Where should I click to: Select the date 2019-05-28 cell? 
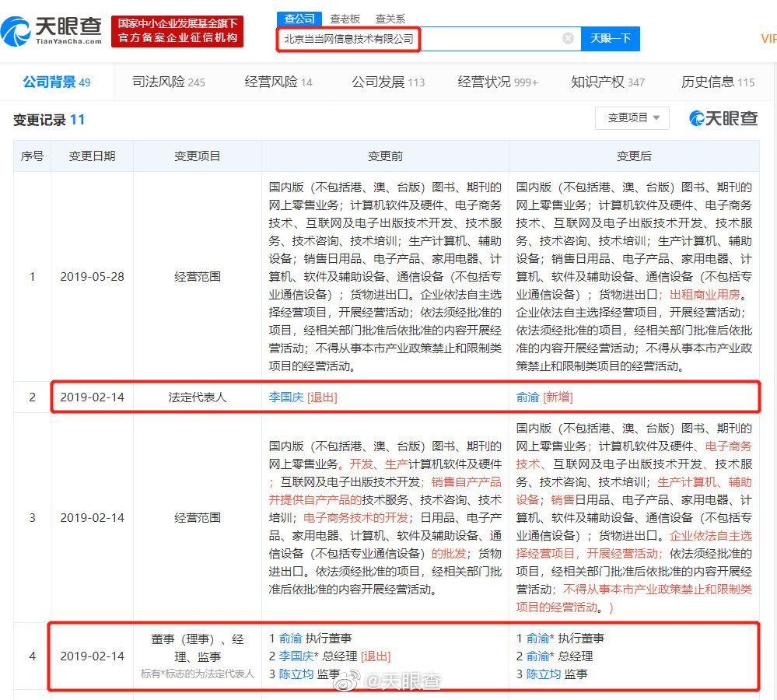tap(93, 276)
